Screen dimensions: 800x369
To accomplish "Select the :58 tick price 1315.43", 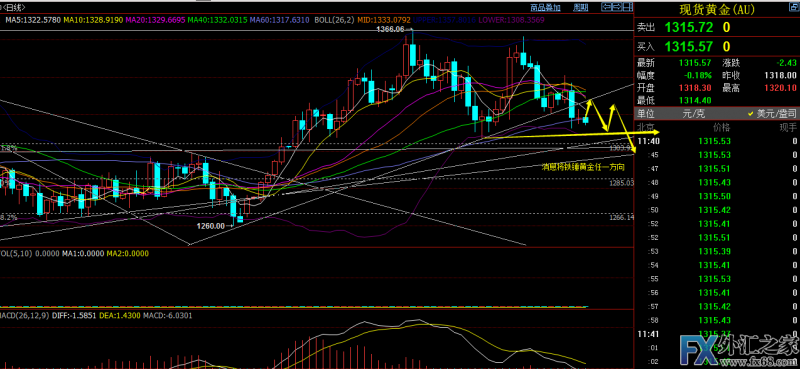I will pyautogui.click(x=714, y=320).
